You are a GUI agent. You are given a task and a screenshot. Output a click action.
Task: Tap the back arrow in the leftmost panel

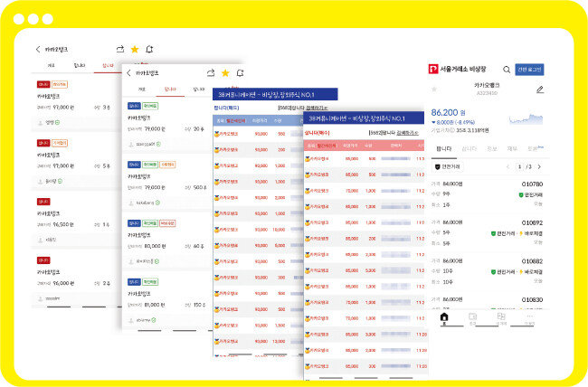tap(38, 49)
